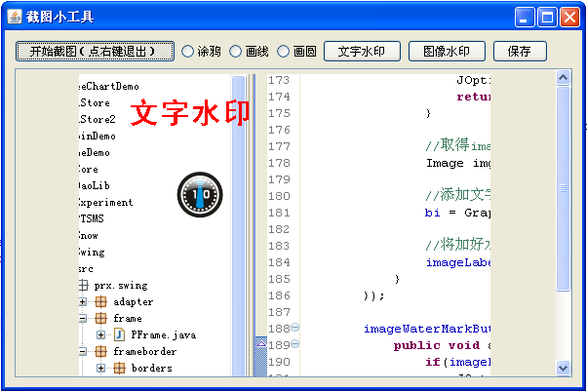The height and width of the screenshot is (392, 587).
Task: Collapse the frameborder package node
Action: point(83,351)
